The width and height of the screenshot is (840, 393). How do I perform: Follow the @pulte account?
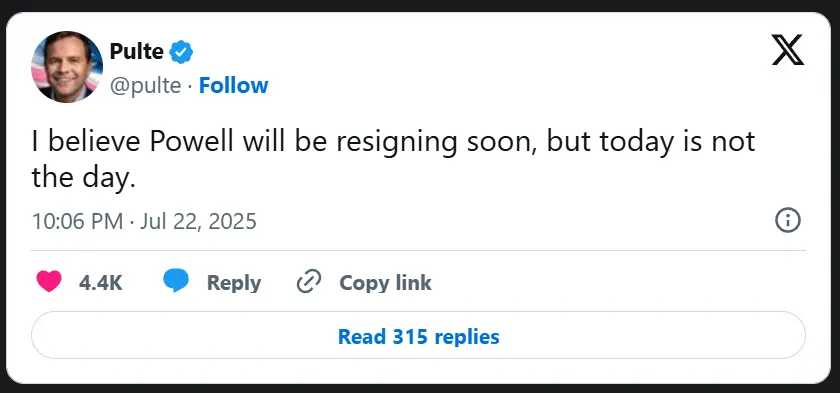pos(234,85)
